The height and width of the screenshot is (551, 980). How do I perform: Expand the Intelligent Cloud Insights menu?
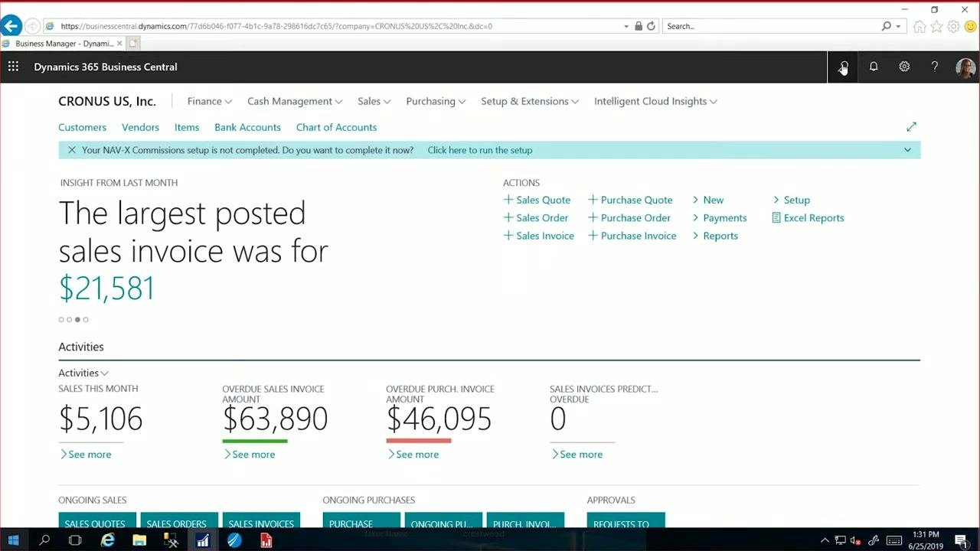coord(655,101)
